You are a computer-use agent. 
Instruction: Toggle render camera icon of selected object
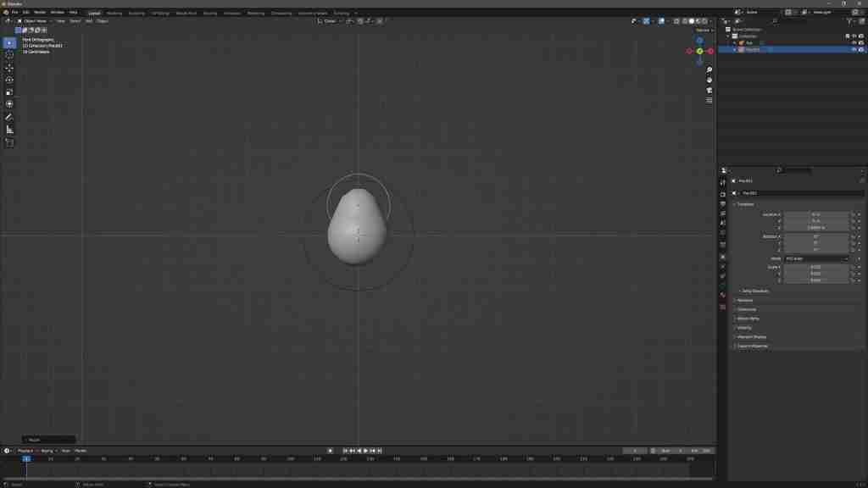861,49
